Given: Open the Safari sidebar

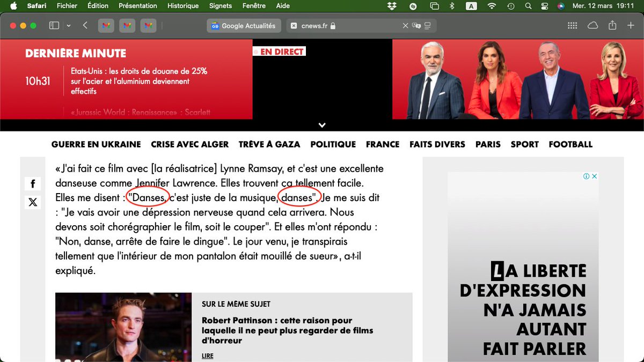Looking at the screenshot, I should (54, 25).
